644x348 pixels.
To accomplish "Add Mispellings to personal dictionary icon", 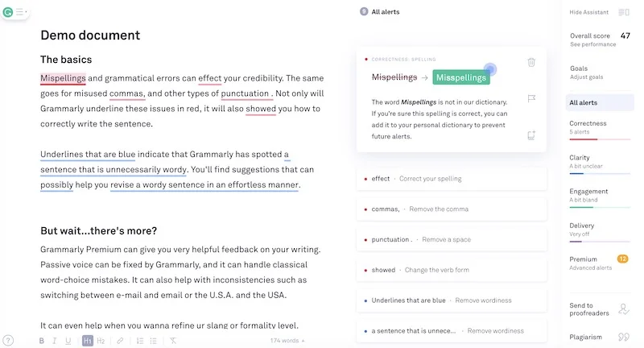I will pos(531,135).
